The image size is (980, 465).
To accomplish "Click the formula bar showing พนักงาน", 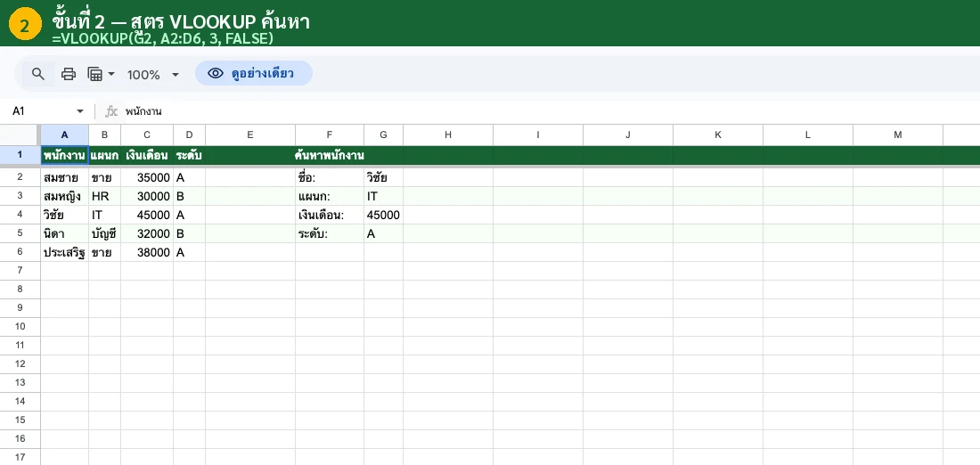I will pyautogui.click(x=550, y=111).
